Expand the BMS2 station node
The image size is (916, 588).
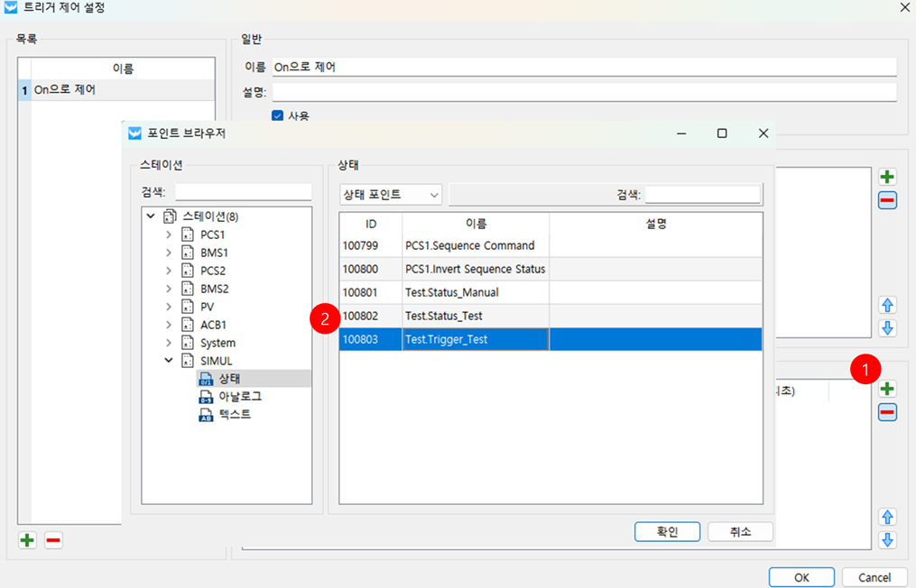coord(168,289)
